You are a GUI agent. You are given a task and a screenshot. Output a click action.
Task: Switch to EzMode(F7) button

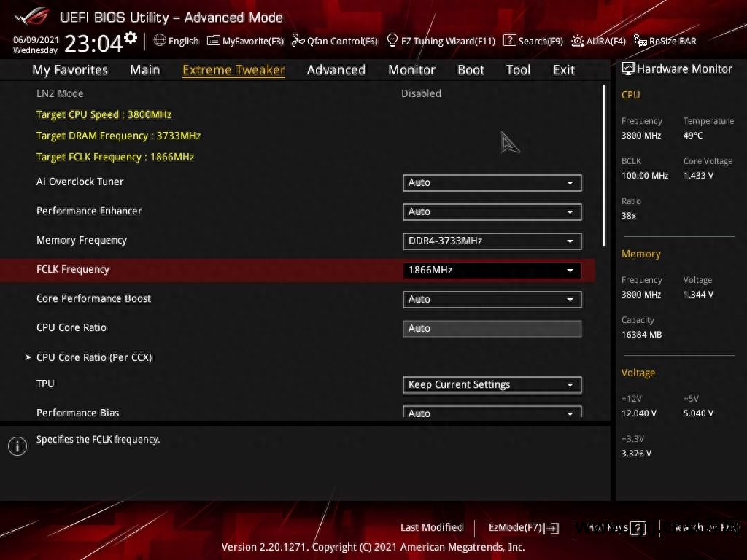tap(523, 527)
